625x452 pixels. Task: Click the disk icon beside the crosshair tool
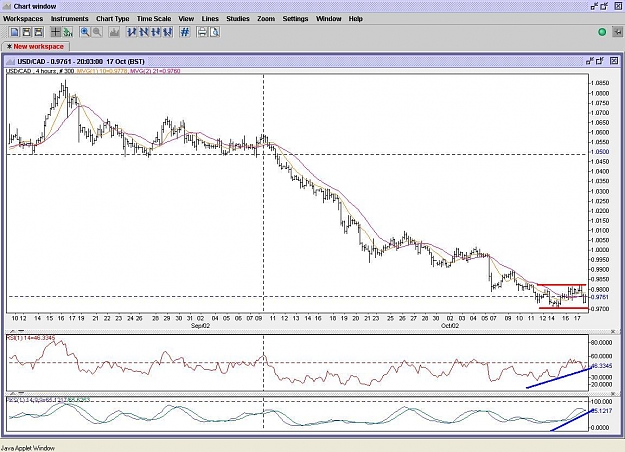(38, 32)
